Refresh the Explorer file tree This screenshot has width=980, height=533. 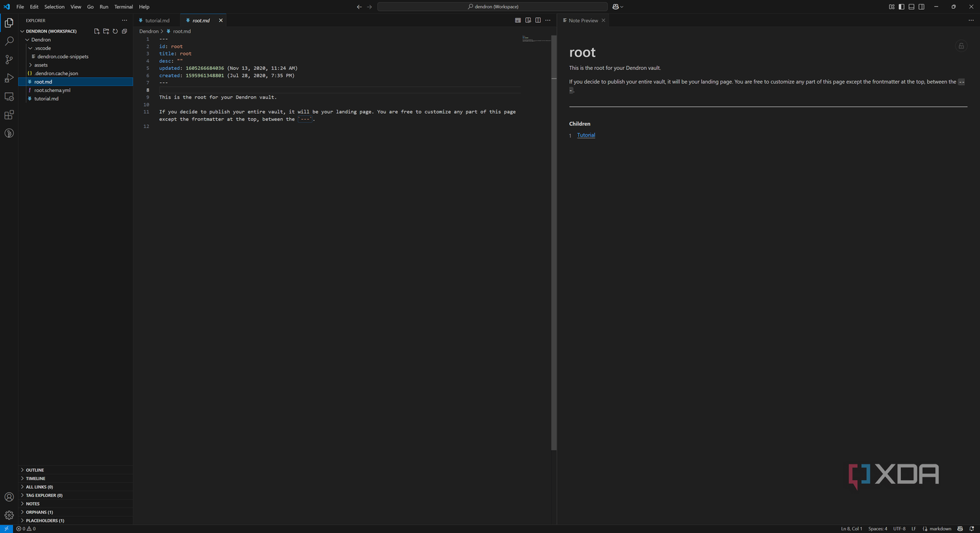coord(115,31)
